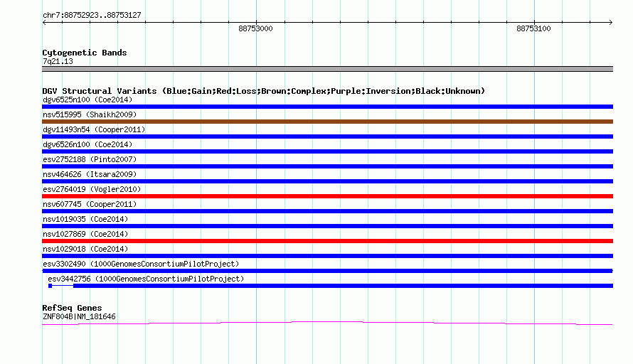633x364 pixels.
Task: Click the blue bar of esv2752188
Action: click(327, 166)
